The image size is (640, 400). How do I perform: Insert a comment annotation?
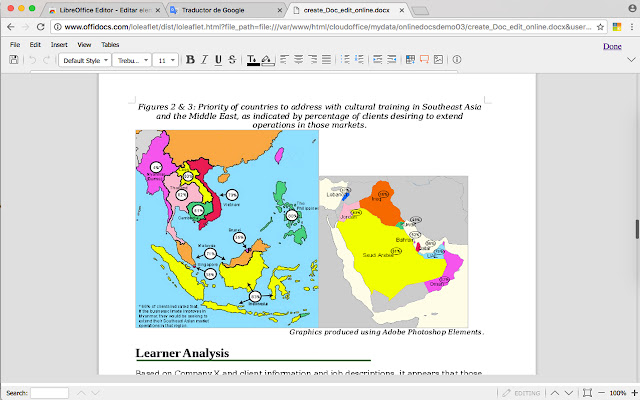coord(423,61)
